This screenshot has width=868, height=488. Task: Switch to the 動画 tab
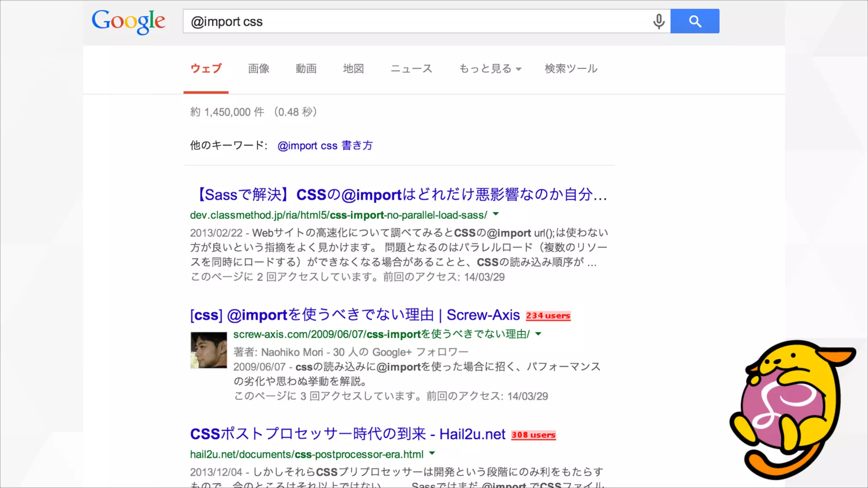tap(306, 69)
